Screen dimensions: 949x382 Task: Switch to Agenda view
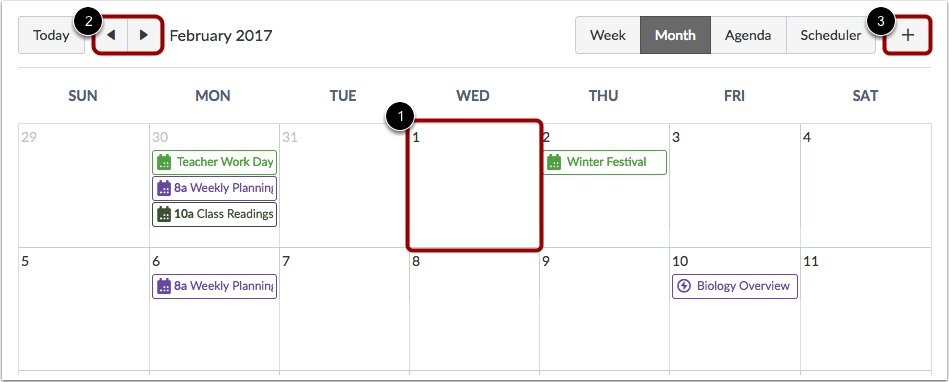tap(748, 35)
